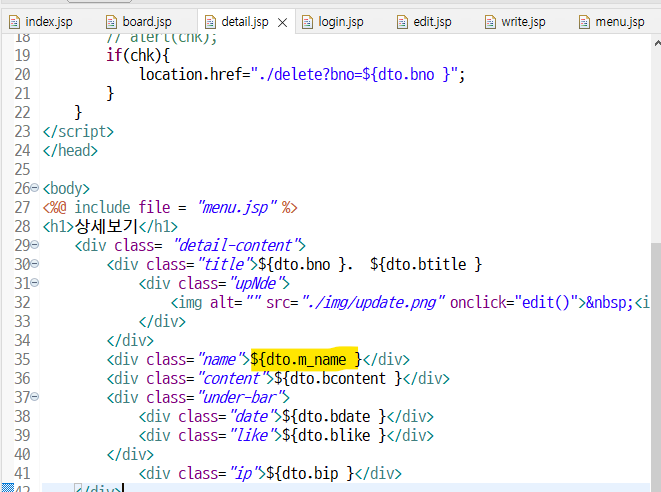Viewport: 661px width, 492px height.
Task: Open the edit.jsp tab
Action: pos(425,22)
